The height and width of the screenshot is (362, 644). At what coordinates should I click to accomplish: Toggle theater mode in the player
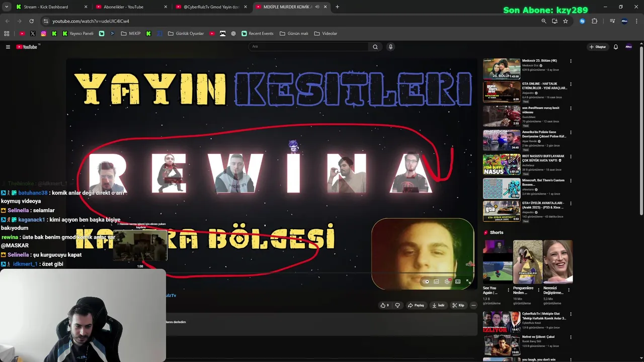point(458,282)
